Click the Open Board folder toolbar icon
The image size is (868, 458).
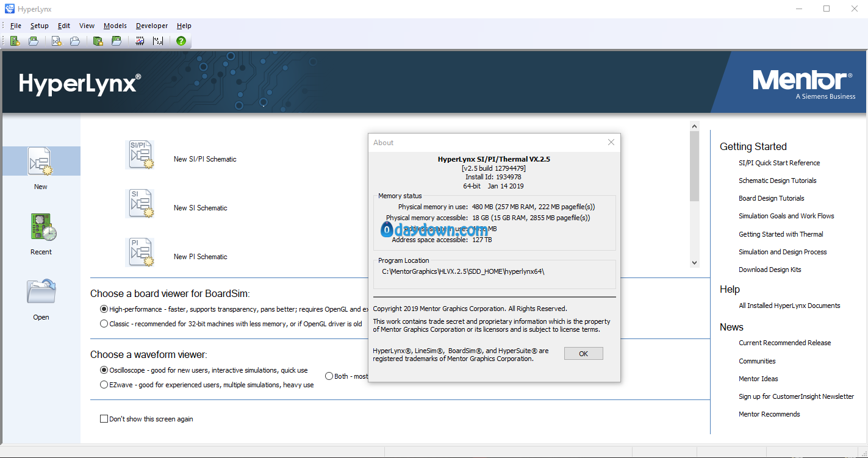[34, 41]
